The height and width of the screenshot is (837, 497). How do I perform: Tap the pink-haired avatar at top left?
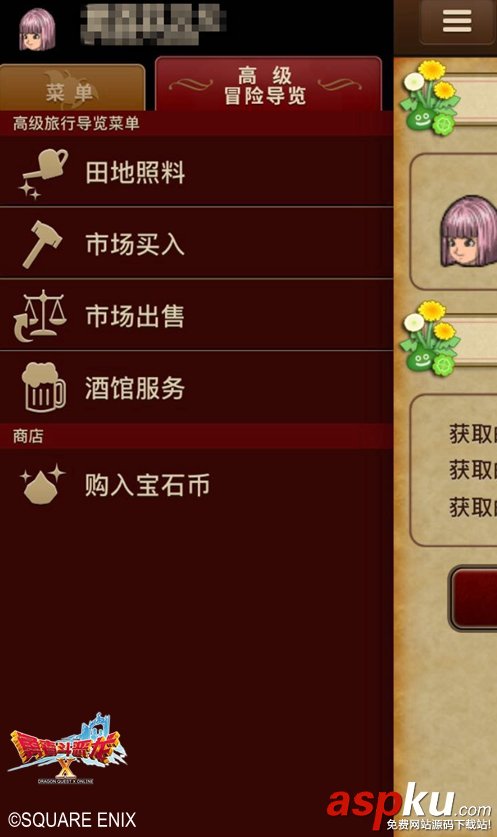point(37,29)
